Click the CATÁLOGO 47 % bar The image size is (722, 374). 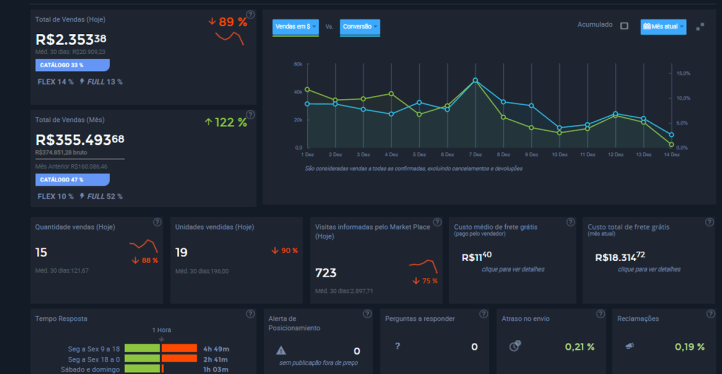(72, 180)
